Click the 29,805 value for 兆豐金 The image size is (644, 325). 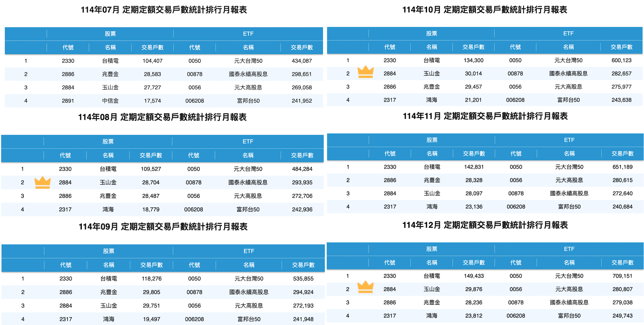tap(151, 292)
